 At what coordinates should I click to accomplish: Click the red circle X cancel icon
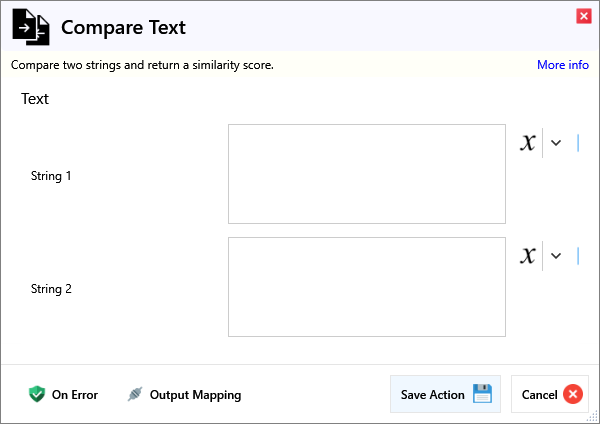click(x=573, y=394)
